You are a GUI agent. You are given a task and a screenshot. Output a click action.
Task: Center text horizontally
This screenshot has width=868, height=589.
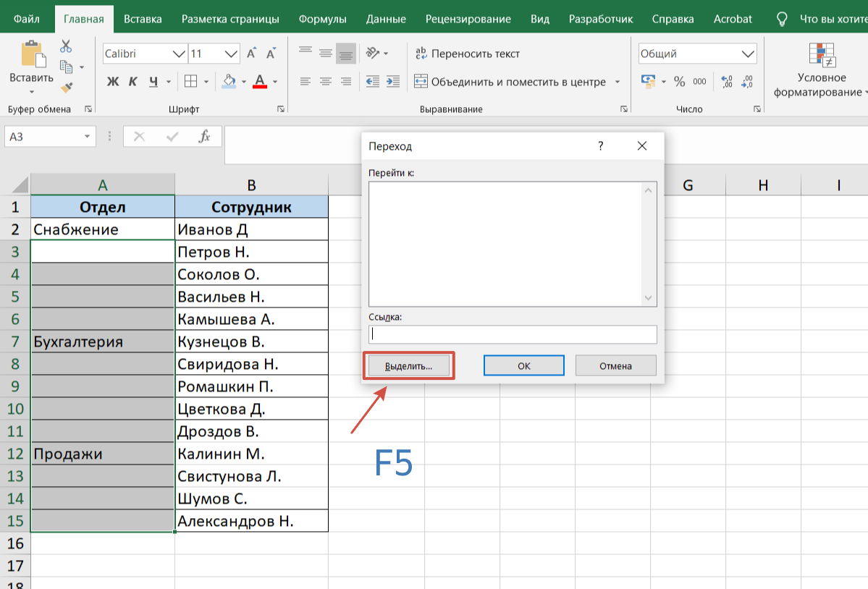(x=326, y=82)
